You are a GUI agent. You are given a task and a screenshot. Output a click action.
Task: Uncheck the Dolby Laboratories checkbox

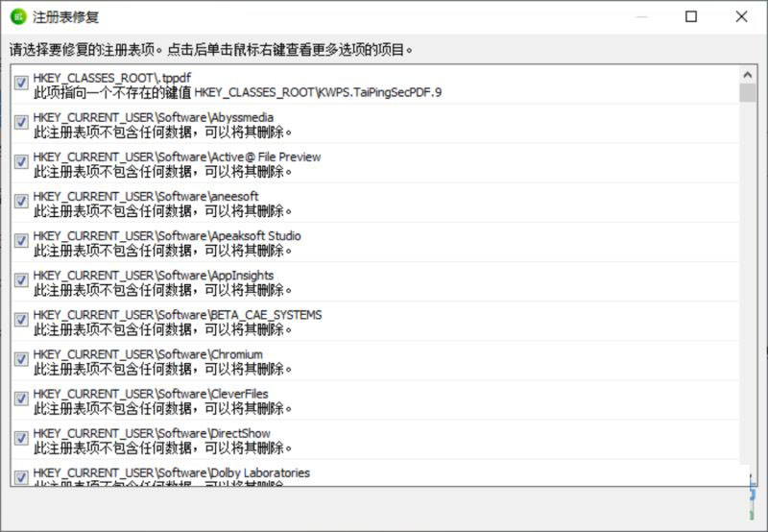point(21,477)
